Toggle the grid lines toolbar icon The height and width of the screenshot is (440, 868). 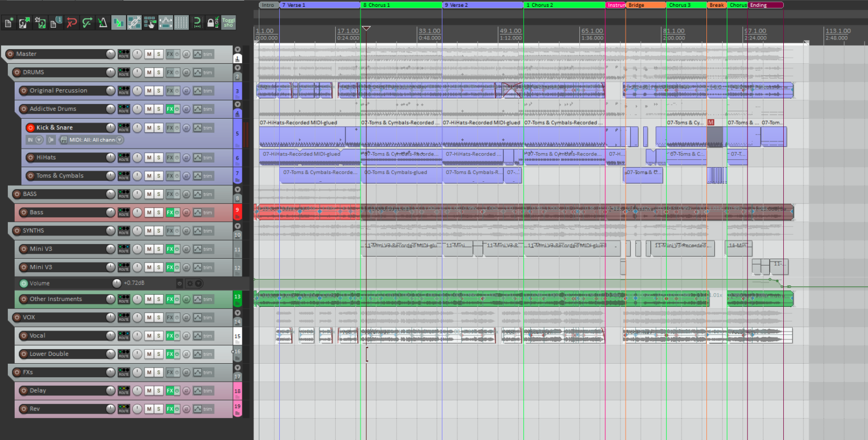tap(181, 23)
